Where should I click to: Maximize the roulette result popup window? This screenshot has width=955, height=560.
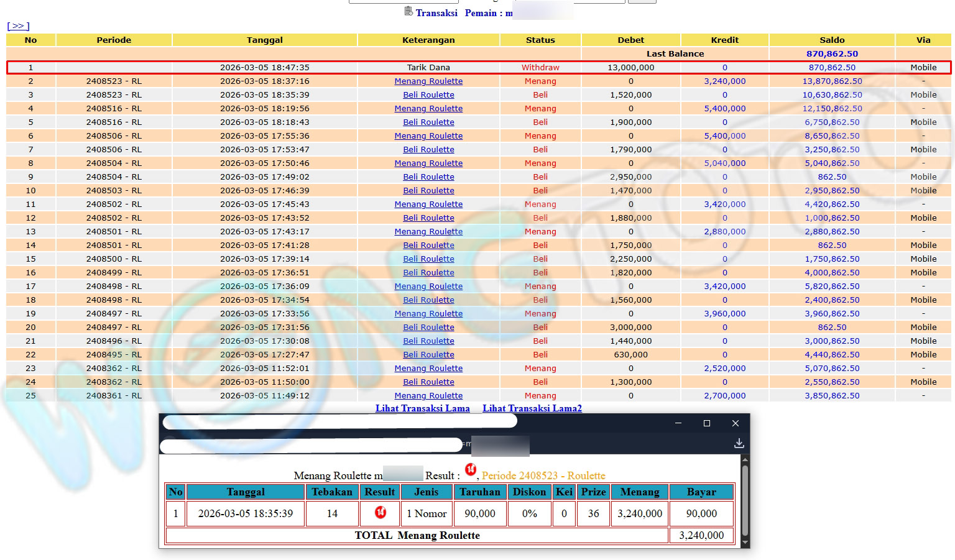click(706, 423)
